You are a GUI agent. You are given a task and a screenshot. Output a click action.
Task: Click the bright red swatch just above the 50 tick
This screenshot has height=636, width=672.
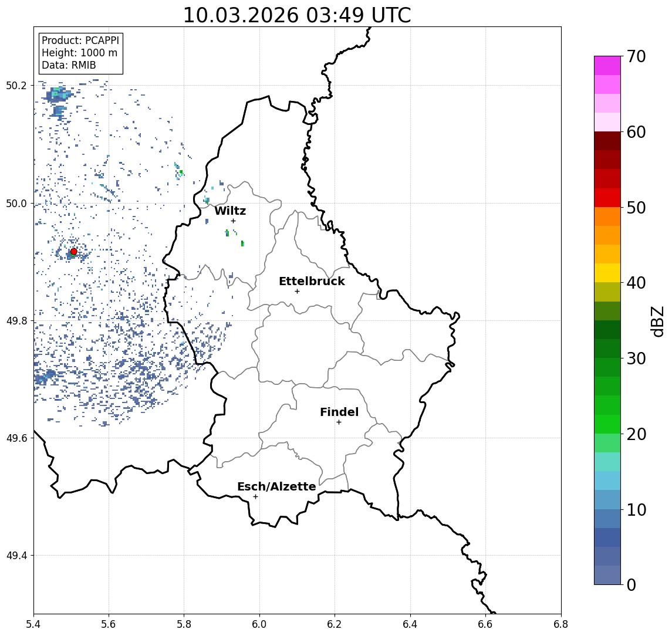(x=607, y=198)
